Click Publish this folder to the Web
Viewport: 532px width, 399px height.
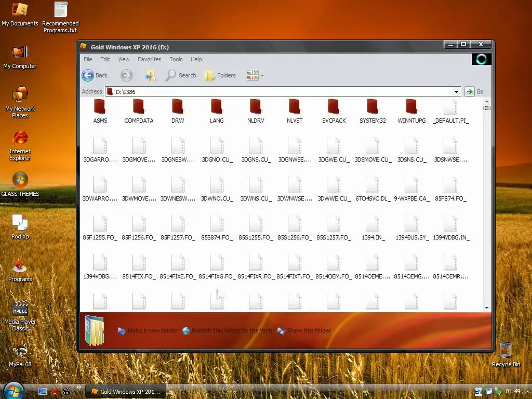point(228,330)
